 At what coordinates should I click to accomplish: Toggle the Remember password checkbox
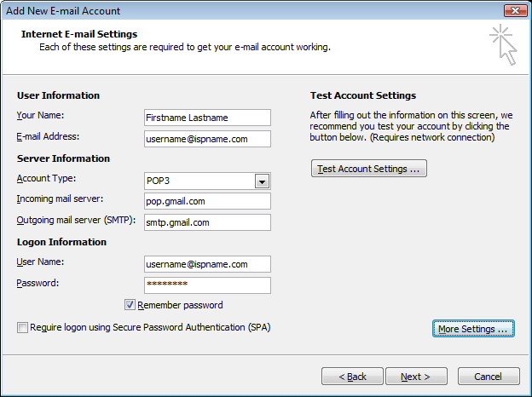coord(130,305)
